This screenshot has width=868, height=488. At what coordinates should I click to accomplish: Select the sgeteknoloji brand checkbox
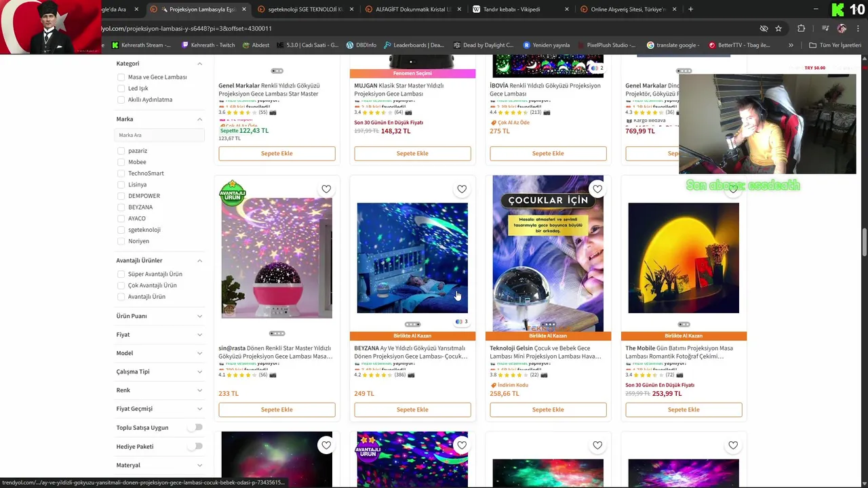121,230
